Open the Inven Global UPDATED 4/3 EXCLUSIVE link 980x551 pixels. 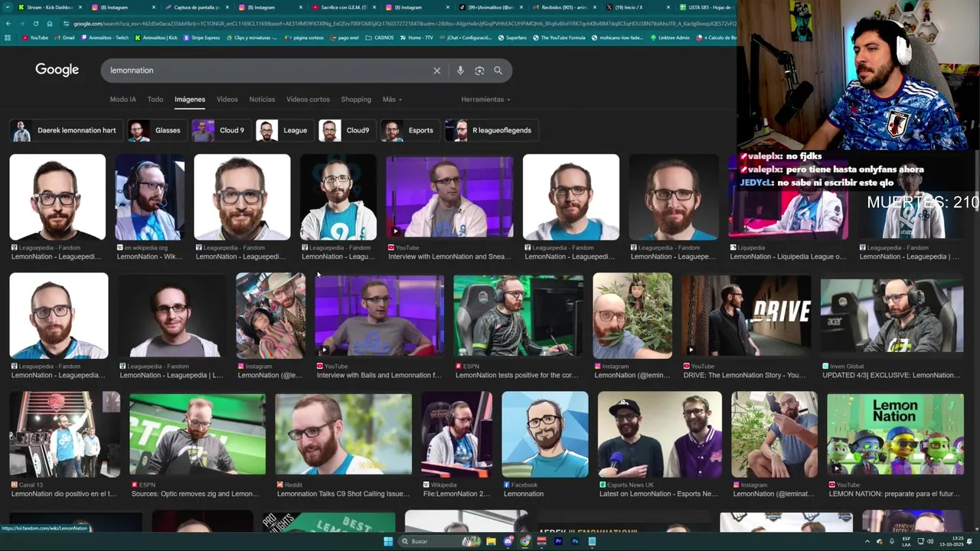coord(891,375)
